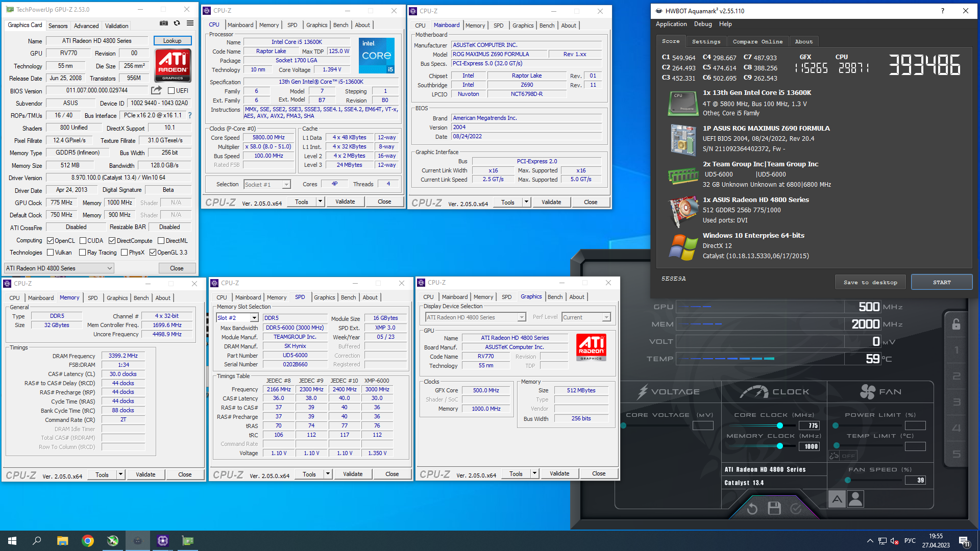
Task: Click the fan Auto 'A' button
Action: point(837,499)
